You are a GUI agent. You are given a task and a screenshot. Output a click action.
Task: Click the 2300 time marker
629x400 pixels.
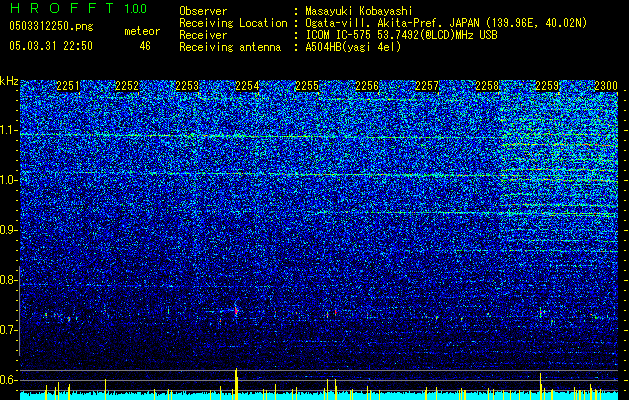(606, 86)
